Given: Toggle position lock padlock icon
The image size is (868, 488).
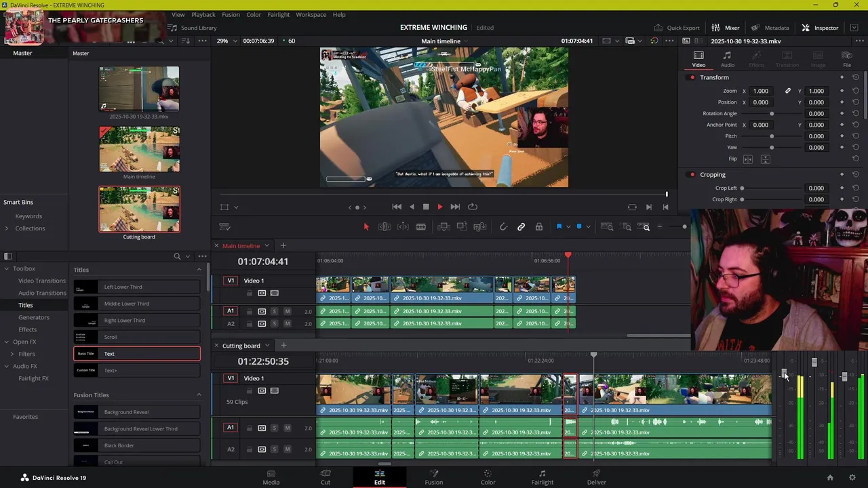Looking at the screenshot, I should pos(539,227).
